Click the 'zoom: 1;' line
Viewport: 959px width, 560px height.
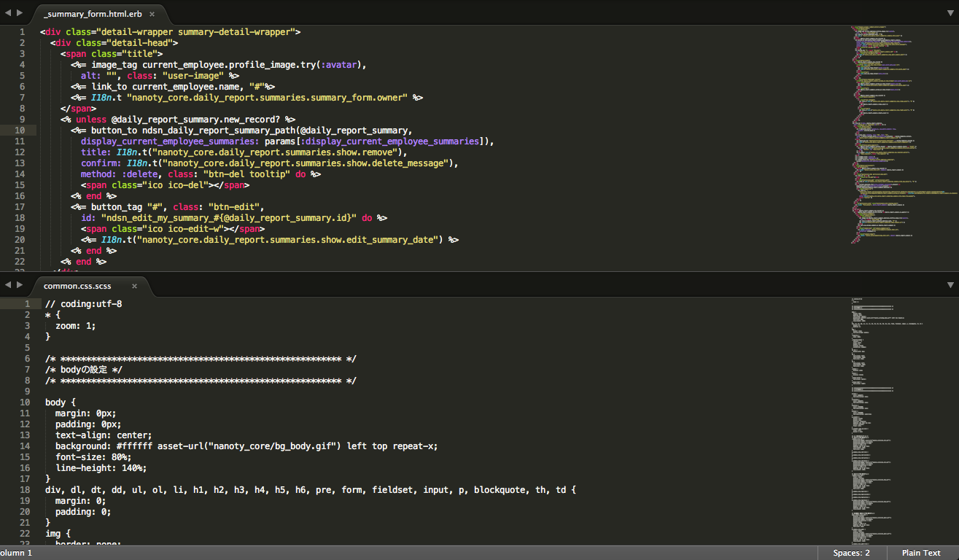click(75, 326)
